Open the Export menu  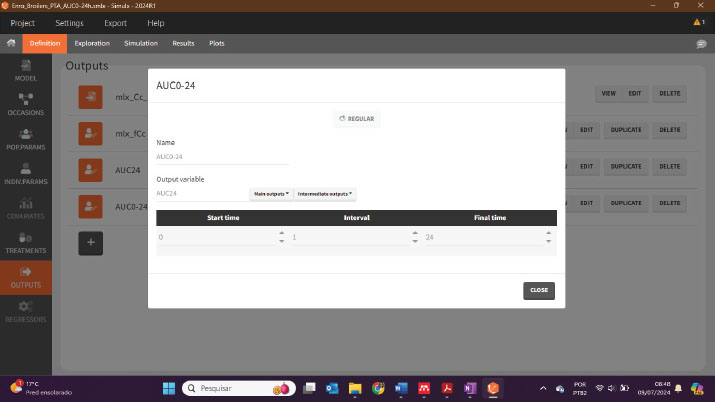[x=115, y=22]
